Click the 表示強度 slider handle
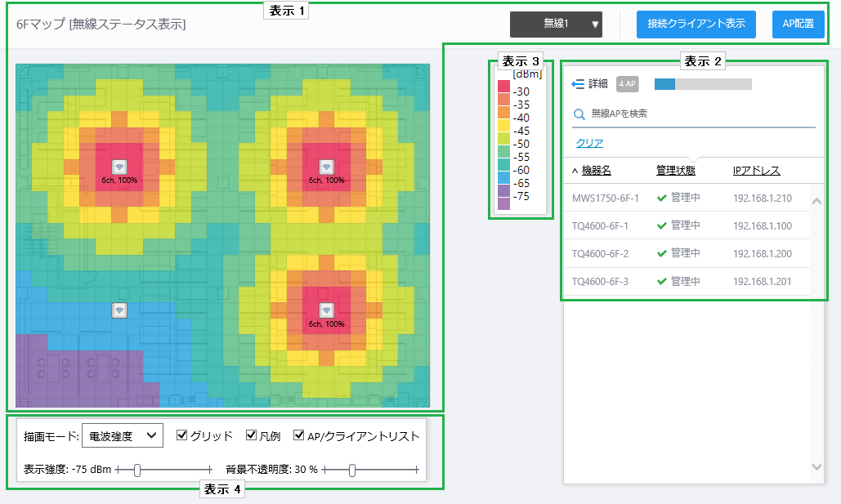Viewport: 841px width, 504px height. pos(137,470)
